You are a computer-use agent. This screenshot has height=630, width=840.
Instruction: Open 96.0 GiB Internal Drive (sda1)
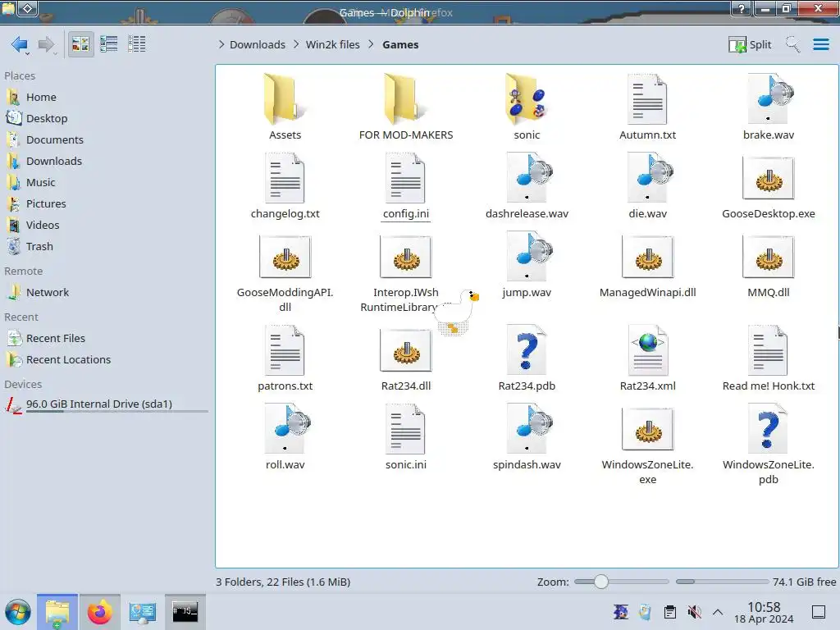click(106, 405)
